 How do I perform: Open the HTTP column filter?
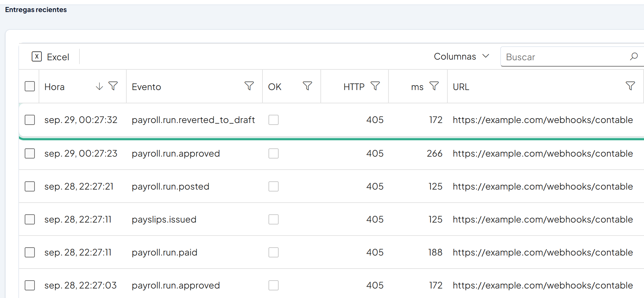[x=375, y=86]
